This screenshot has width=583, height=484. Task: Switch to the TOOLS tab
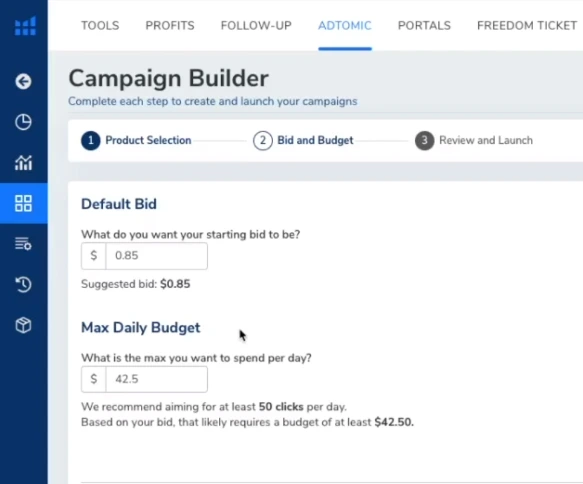coord(100,26)
